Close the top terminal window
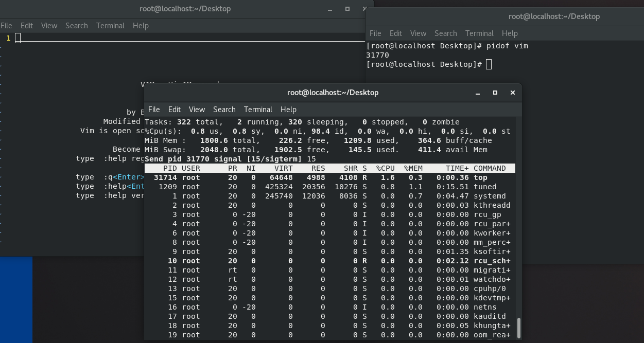 tap(513, 93)
